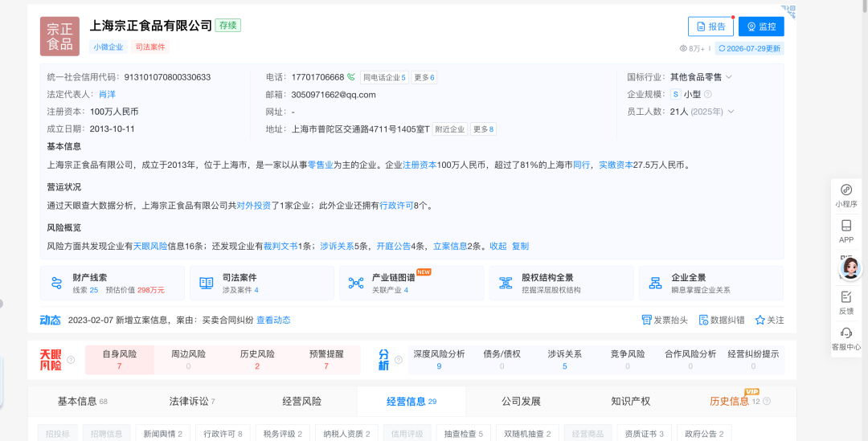This screenshot has width=868, height=441.
Task: Open the 裁判文书 link
Action: point(280,247)
